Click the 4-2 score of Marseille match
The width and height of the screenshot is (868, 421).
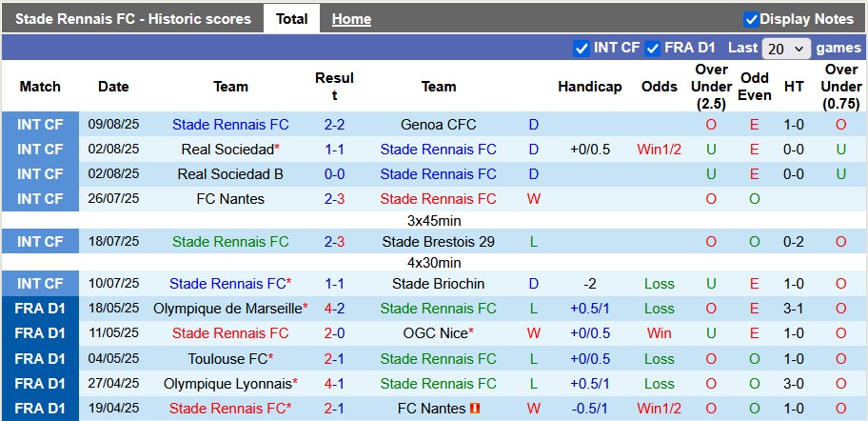pos(334,309)
